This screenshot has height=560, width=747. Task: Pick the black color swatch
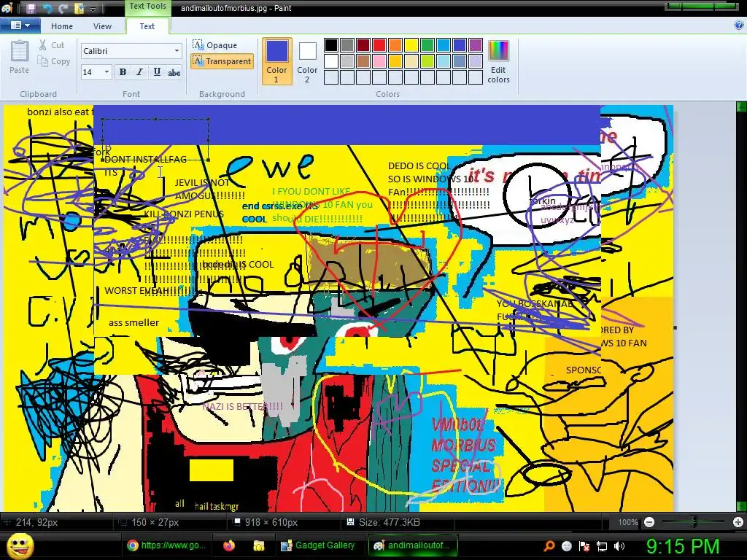pyautogui.click(x=331, y=45)
